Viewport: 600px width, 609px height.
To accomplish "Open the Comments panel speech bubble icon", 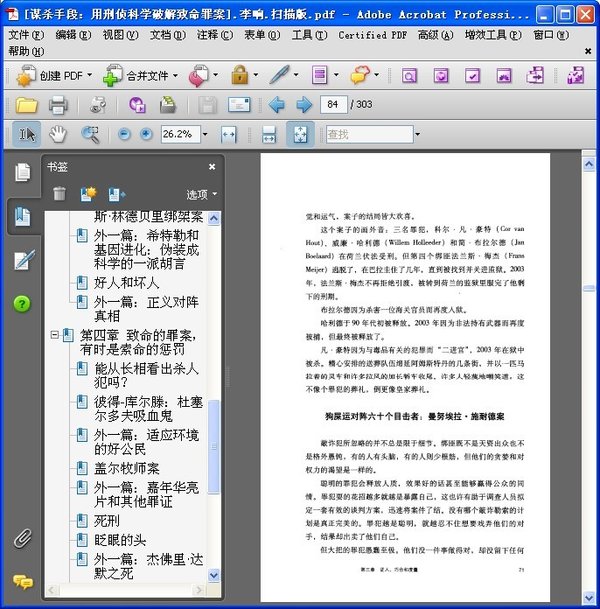I will [23, 581].
